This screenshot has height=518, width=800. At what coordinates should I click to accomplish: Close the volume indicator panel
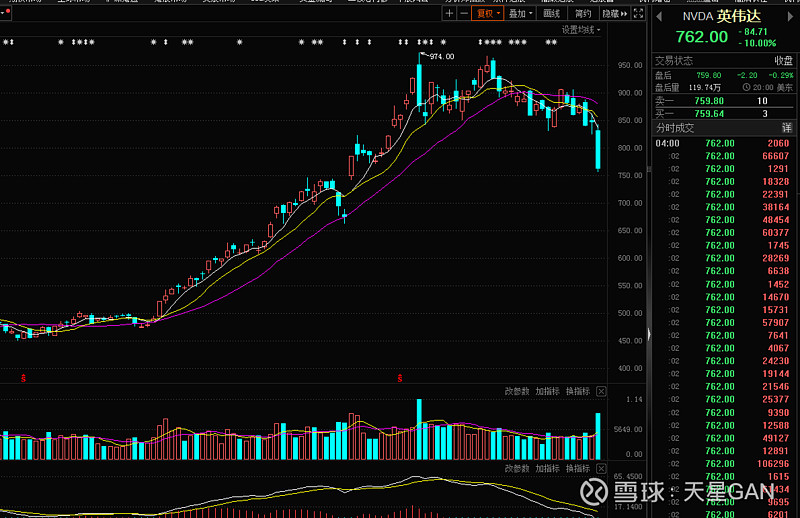pos(601,391)
